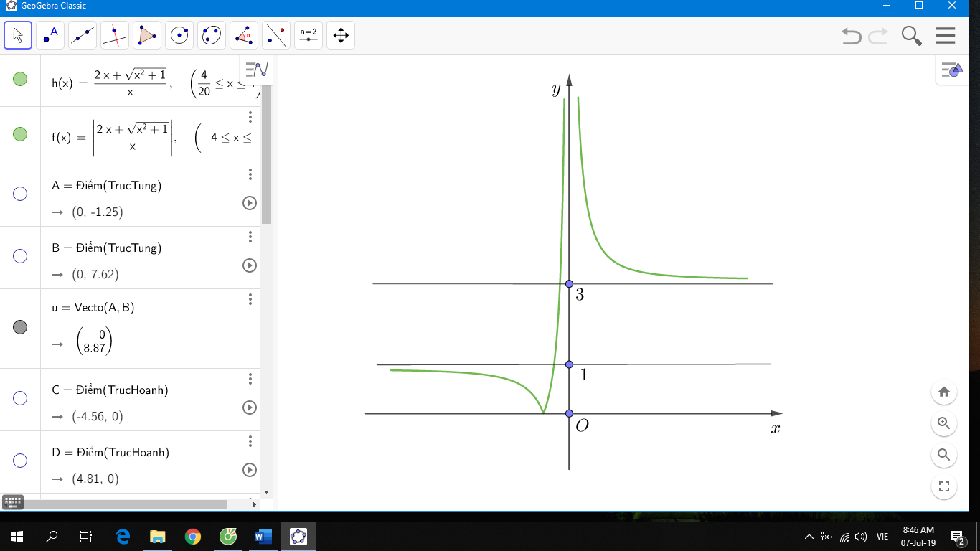
Task: Select the blue point at origin O
Action: tap(569, 413)
